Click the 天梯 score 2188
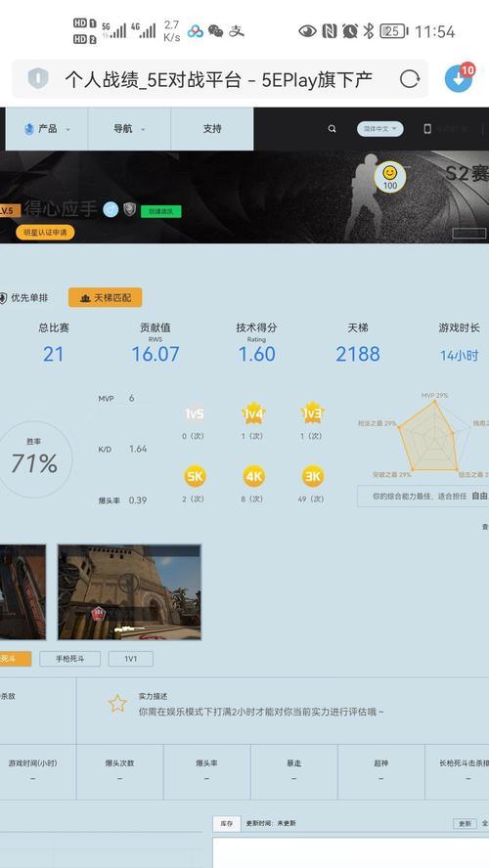Viewport: 489px width, 868px height. [358, 354]
